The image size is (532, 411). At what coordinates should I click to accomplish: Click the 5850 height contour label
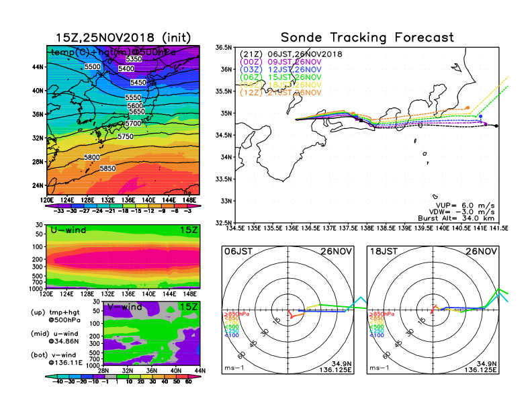tap(107, 169)
